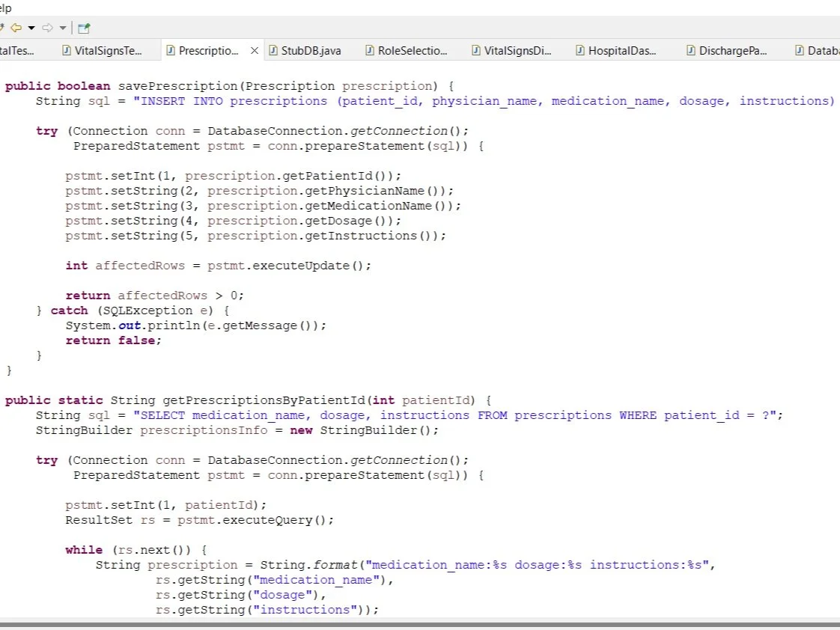Click the prescriptionsInfo variable declaration
840x630 pixels.
click(204, 430)
